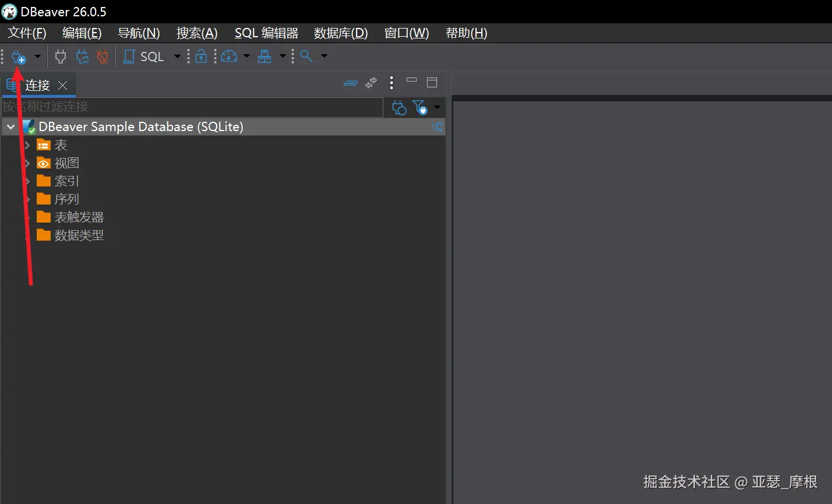
Task: Click the red Disconnect plug icon
Action: click(x=103, y=57)
